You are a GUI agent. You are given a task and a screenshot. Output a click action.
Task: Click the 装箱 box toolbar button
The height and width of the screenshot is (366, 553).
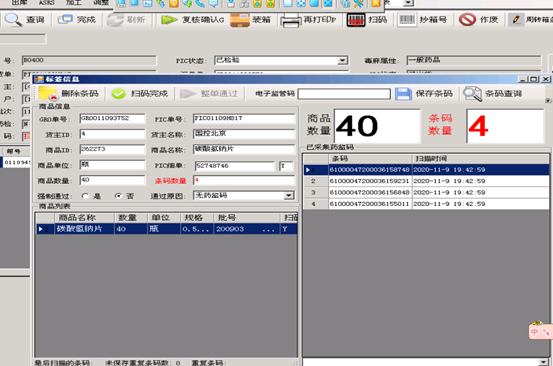[x=250, y=20]
